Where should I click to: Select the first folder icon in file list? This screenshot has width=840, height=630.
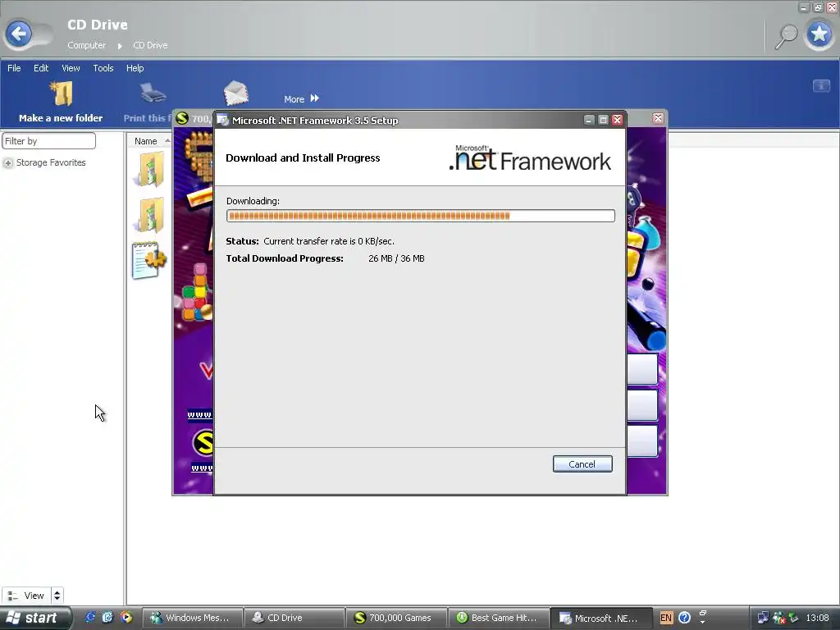[149, 169]
